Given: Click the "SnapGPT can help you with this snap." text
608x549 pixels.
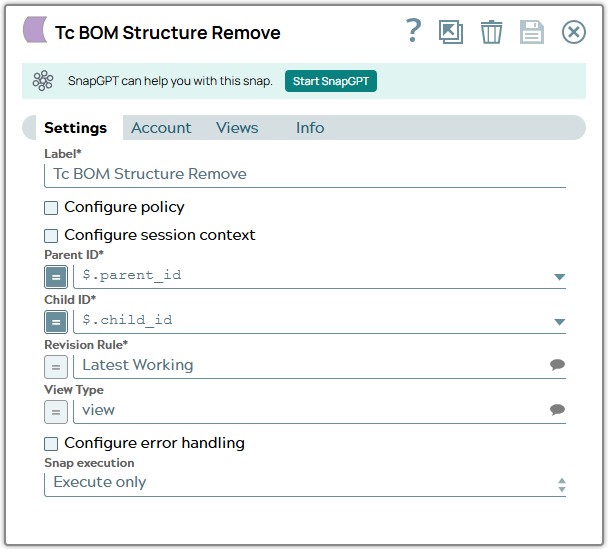Looking at the screenshot, I should click(170, 81).
